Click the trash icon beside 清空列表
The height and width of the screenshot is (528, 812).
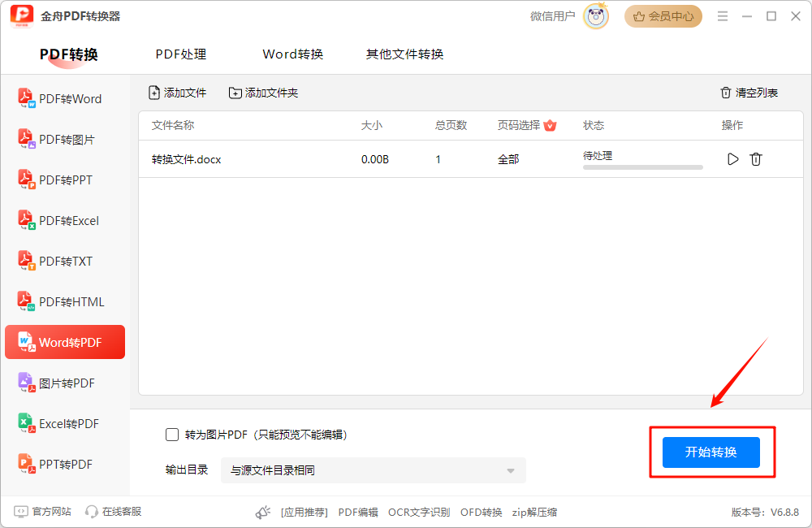point(725,93)
